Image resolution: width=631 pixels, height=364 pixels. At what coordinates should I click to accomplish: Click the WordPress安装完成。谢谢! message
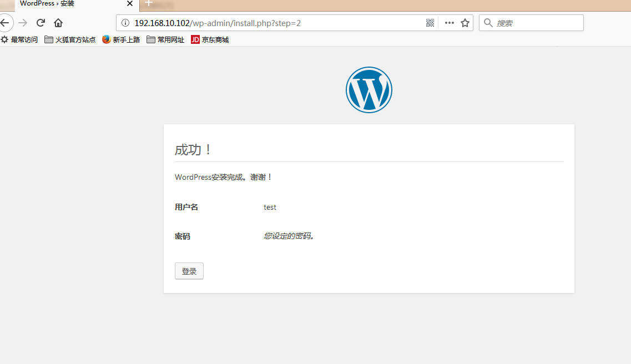click(x=224, y=177)
